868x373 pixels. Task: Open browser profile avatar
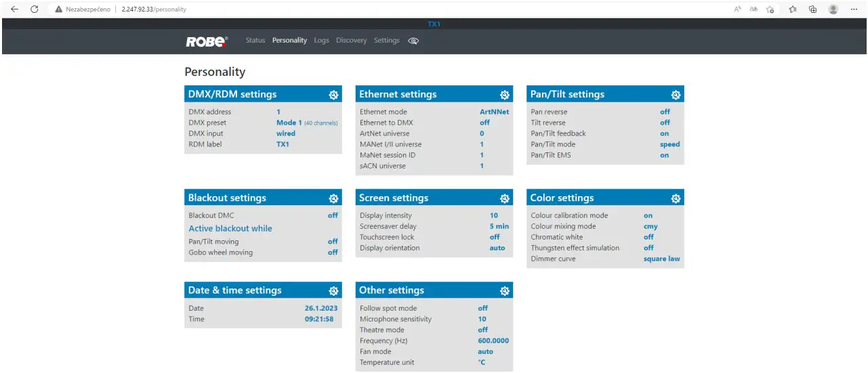coord(833,9)
